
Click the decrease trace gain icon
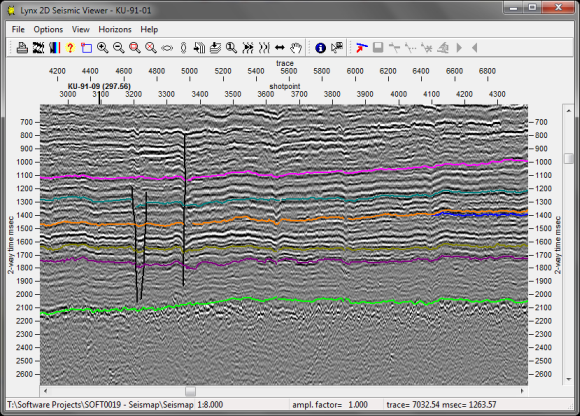(x=264, y=48)
